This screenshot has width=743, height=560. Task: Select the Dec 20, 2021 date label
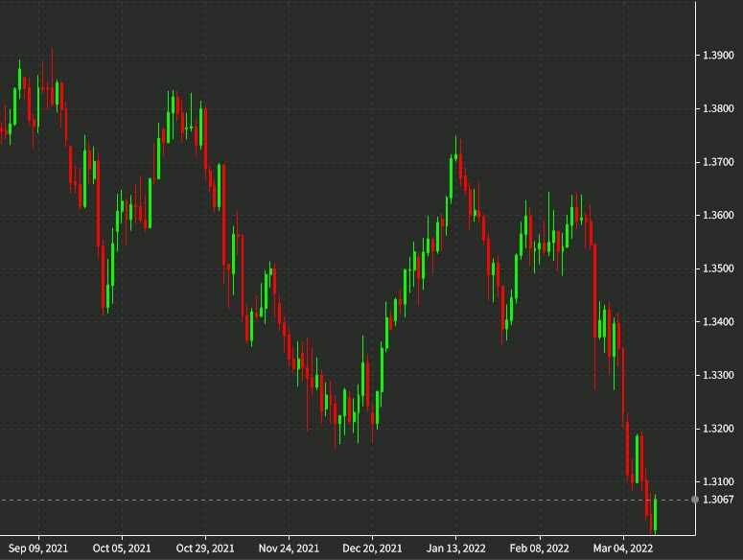point(372,548)
